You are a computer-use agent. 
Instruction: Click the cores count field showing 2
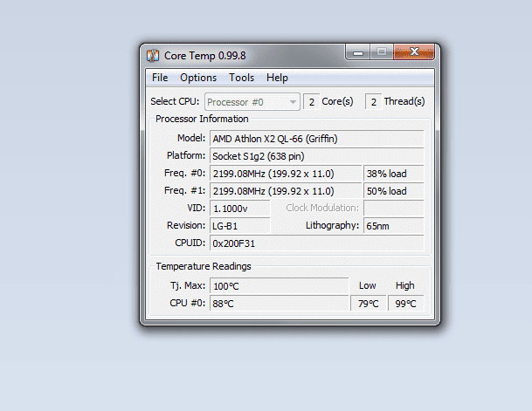312,102
